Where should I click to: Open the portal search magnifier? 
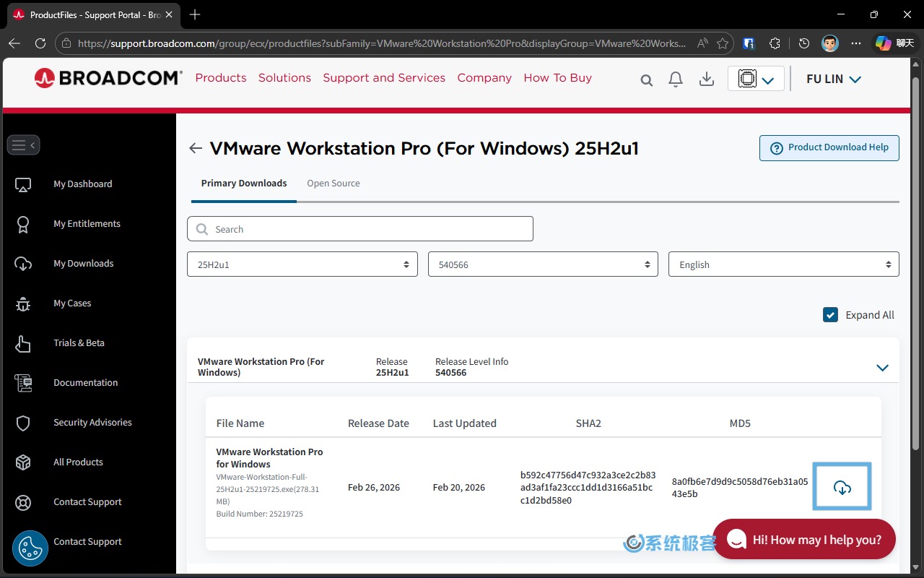tap(646, 80)
